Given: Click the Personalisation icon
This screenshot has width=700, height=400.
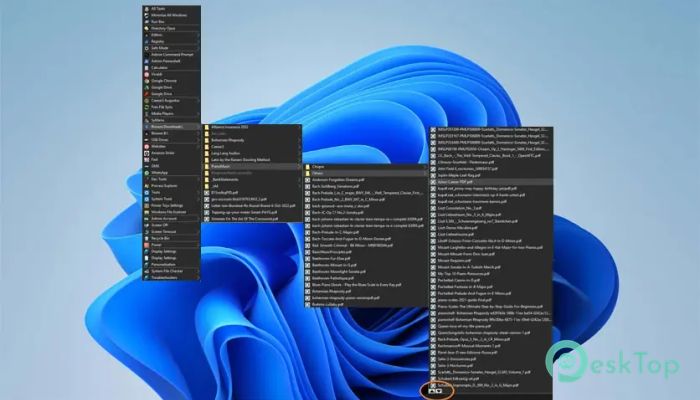Looking at the screenshot, I should (x=146, y=264).
